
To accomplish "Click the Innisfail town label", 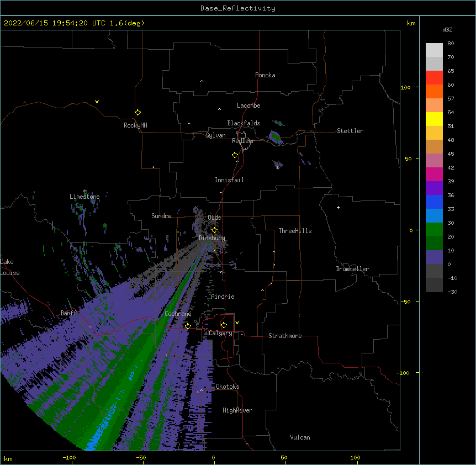I will 229,180.
